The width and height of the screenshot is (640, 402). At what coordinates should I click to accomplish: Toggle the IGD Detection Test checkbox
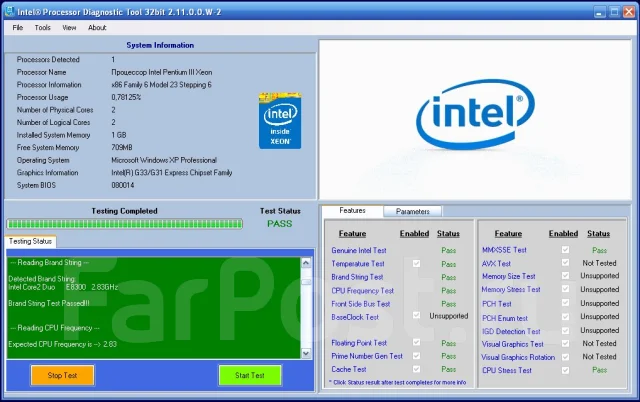click(565, 330)
